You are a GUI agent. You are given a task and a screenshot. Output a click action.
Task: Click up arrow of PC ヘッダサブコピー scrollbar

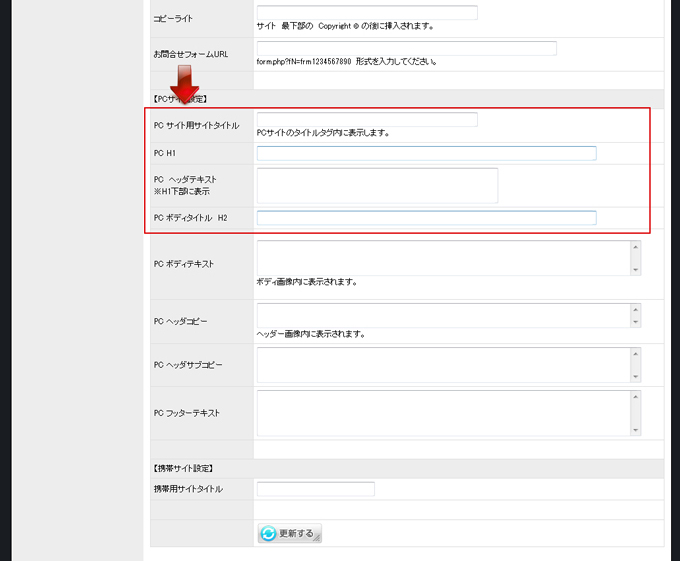(635, 353)
